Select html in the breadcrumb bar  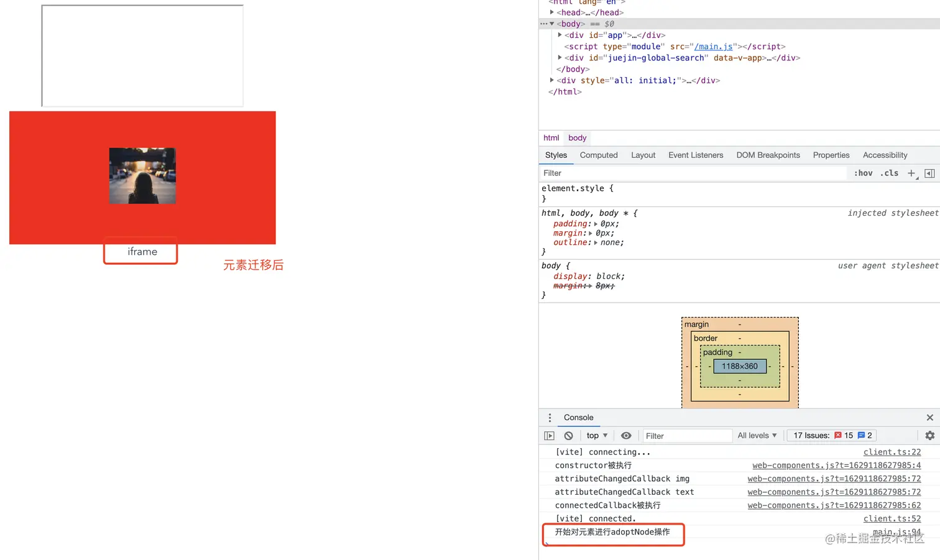tap(551, 138)
